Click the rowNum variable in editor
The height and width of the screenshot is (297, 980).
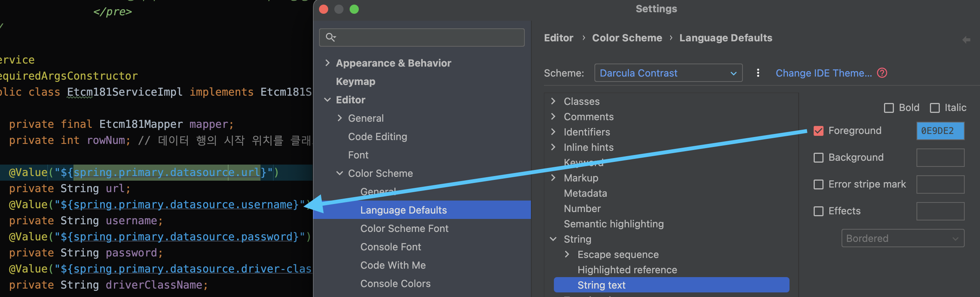[106, 140]
